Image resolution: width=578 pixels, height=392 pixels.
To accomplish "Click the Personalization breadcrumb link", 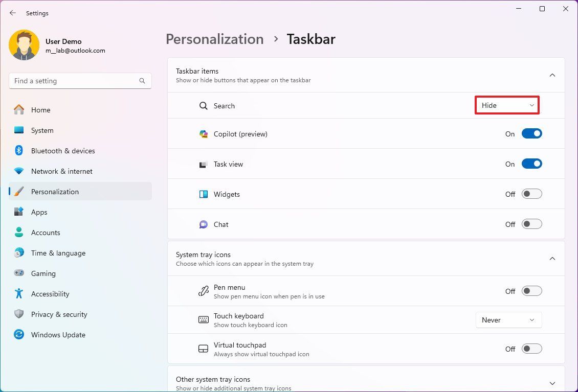I will click(214, 39).
